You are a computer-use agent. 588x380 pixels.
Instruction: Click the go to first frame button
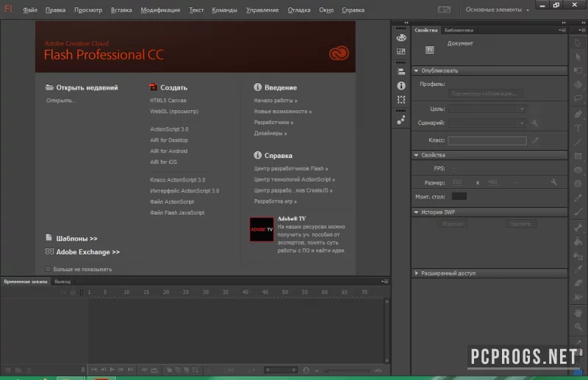94,370
